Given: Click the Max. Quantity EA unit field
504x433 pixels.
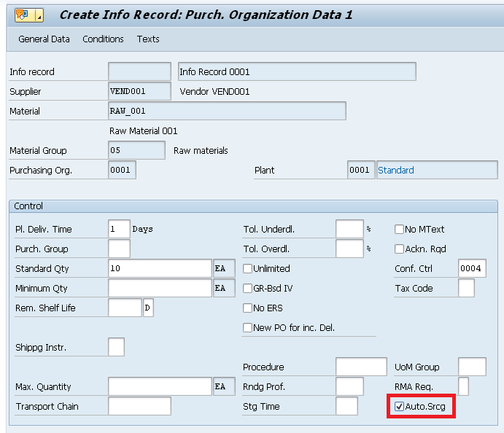Looking at the screenshot, I should click(224, 386).
